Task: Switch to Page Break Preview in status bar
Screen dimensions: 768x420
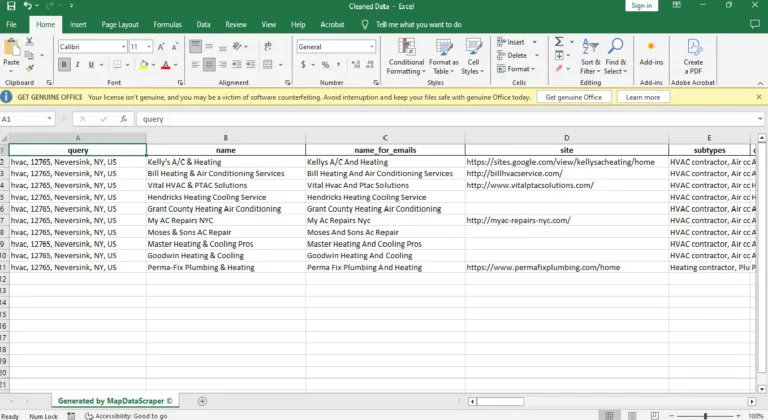Action: coord(654,416)
